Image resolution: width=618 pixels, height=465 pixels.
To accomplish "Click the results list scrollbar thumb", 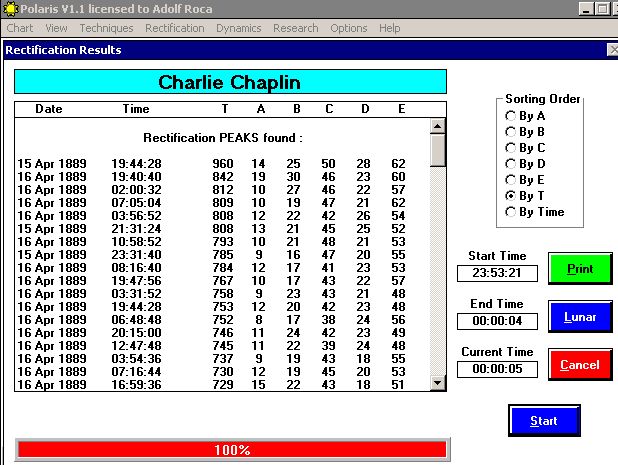I will click(437, 151).
